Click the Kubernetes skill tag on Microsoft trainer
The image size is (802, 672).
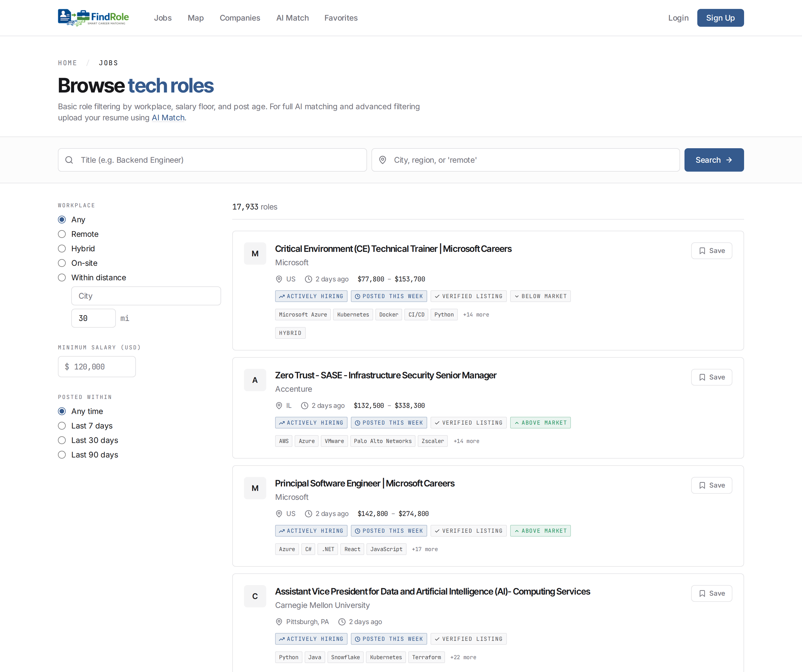point(353,315)
